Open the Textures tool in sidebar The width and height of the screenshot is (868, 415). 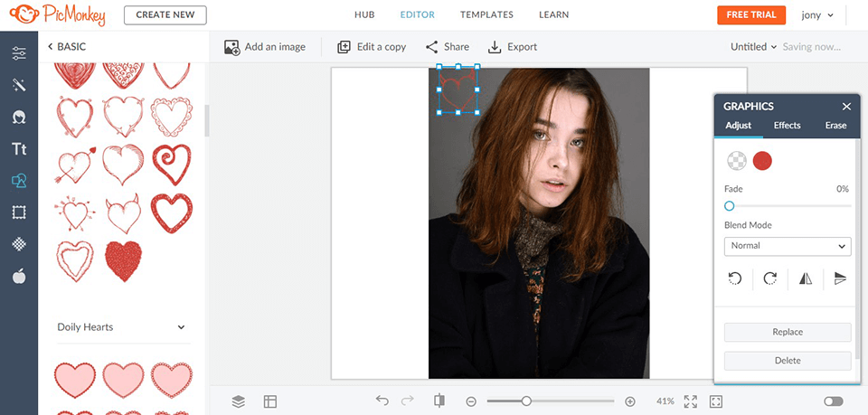pos(19,244)
